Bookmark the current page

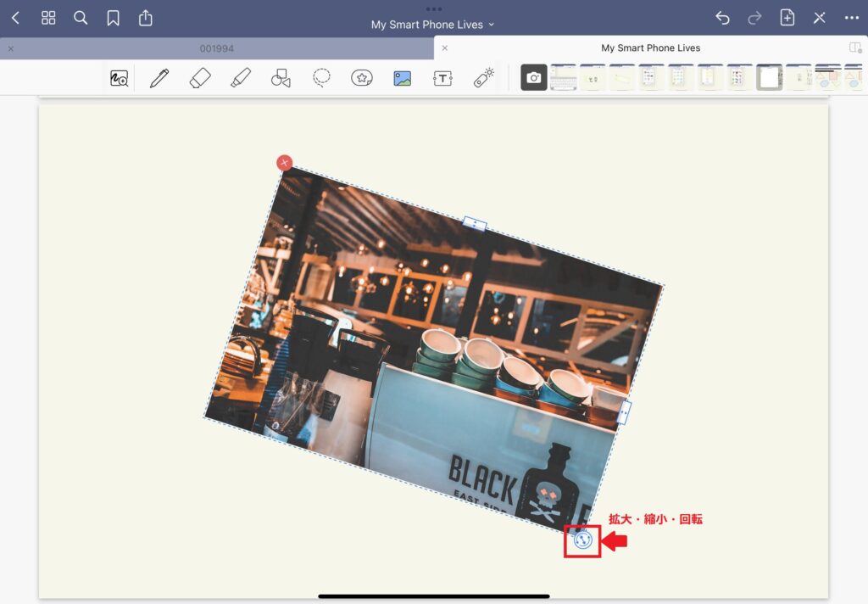pos(113,19)
